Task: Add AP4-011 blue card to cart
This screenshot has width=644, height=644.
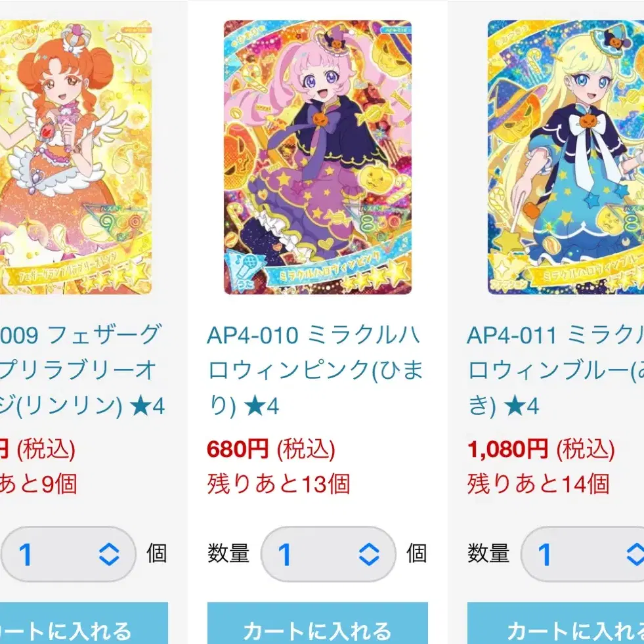Action: pos(555,623)
